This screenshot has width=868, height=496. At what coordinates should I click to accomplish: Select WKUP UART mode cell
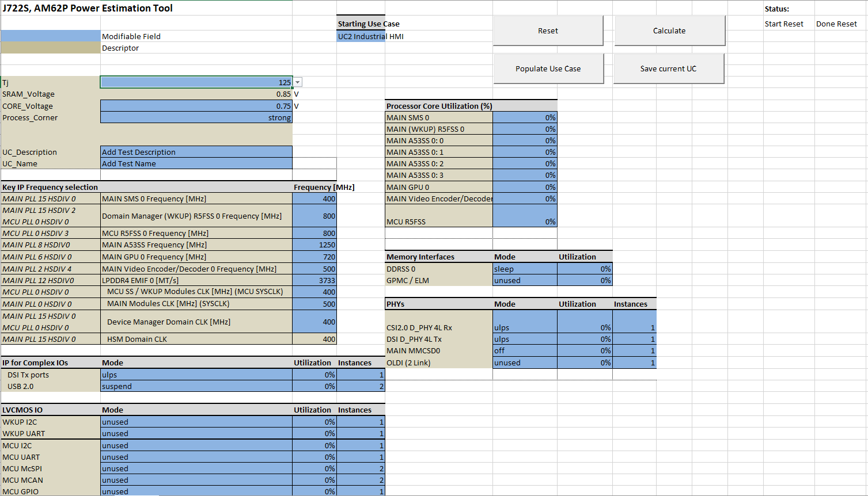point(196,433)
